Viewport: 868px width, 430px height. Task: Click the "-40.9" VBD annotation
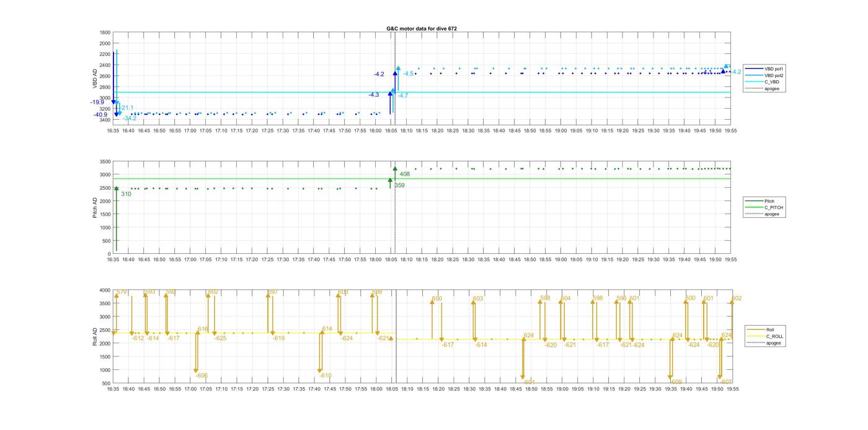100,115
